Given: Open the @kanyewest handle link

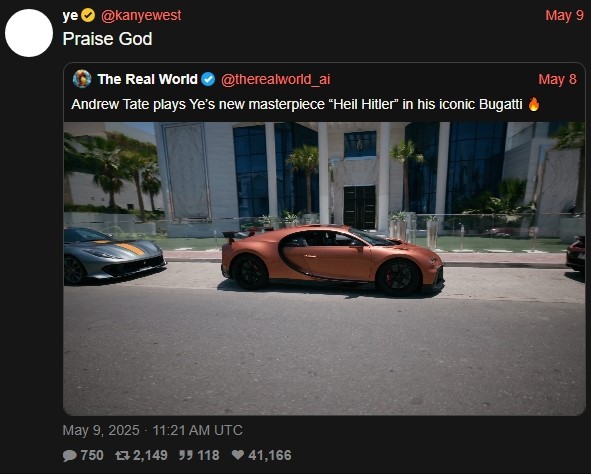Looking at the screenshot, I should [141, 15].
